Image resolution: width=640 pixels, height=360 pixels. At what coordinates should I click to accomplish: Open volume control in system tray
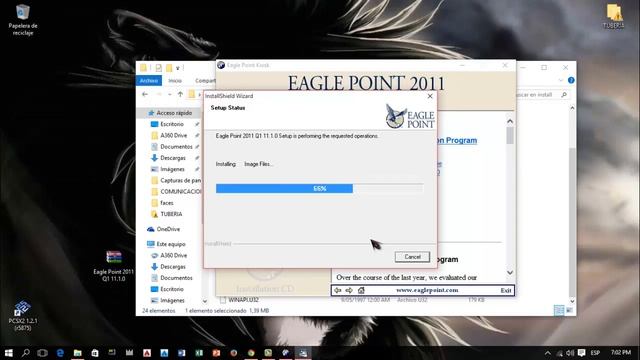tap(570, 353)
